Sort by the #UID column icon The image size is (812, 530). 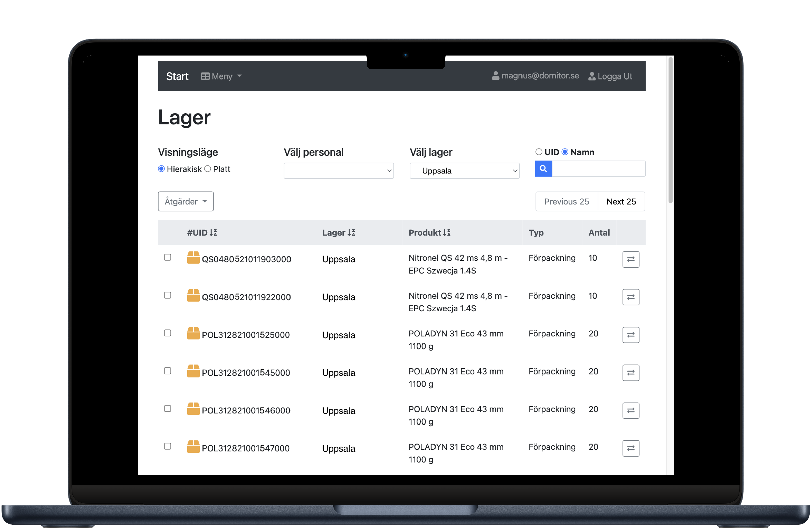(213, 233)
